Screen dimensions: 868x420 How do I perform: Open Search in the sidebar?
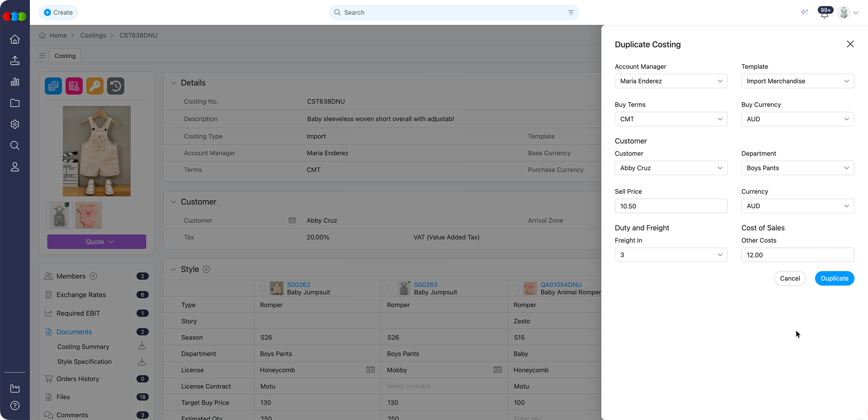tap(15, 145)
